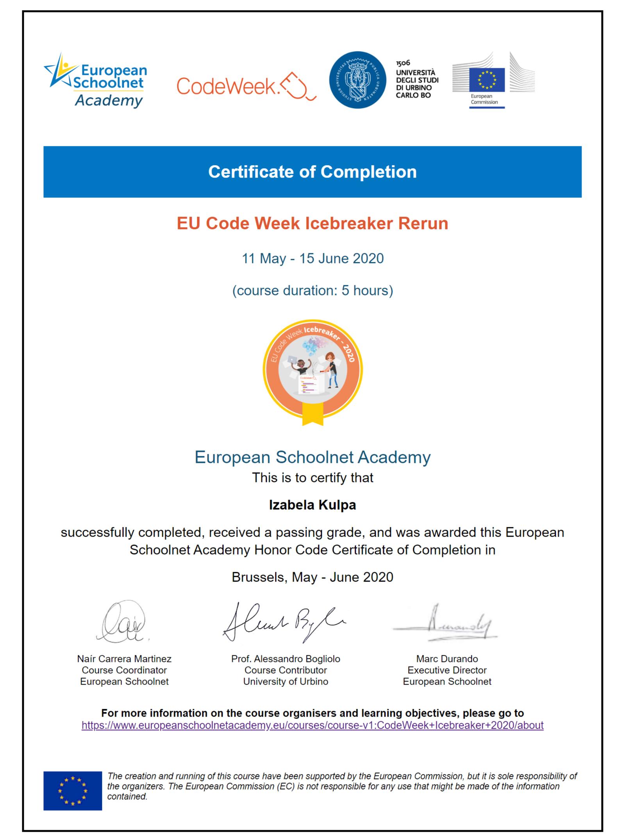Click the Certificate of Completion banner
Screen dimensions: 623x840
point(312,172)
